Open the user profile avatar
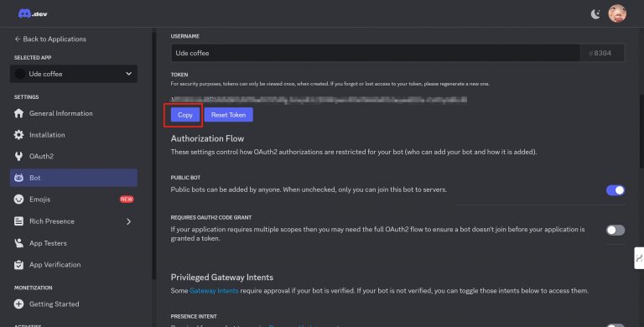The image size is (644, 327). click(617, 13)
